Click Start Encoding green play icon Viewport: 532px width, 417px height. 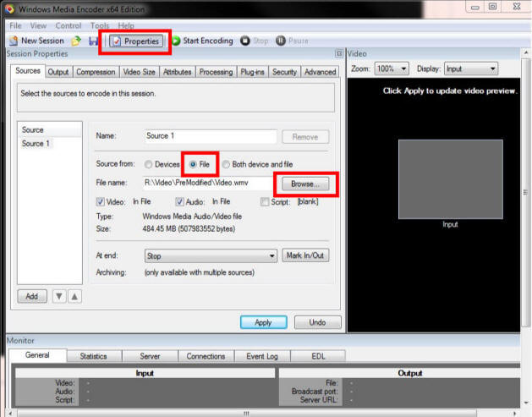tap(176, 41)
